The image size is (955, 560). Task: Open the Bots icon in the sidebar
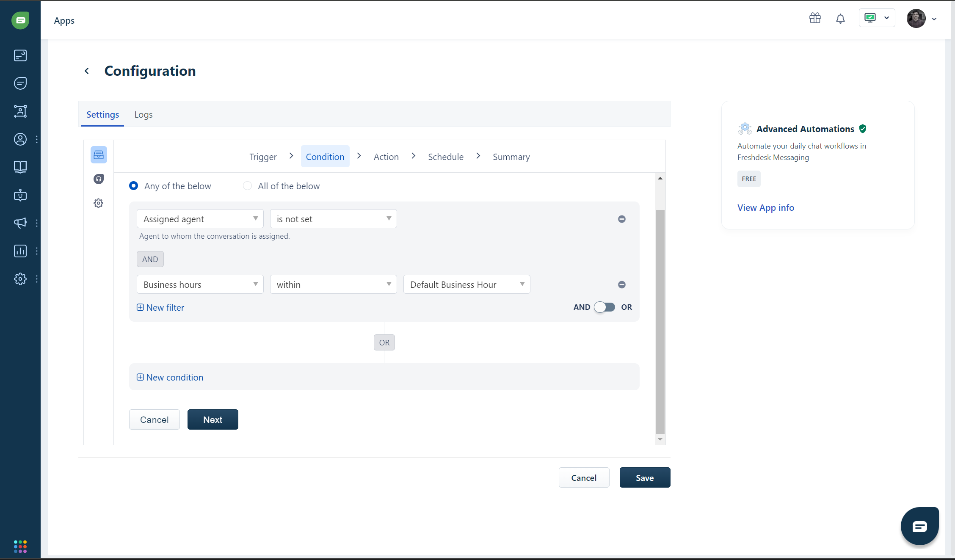[x=20, y=195]
